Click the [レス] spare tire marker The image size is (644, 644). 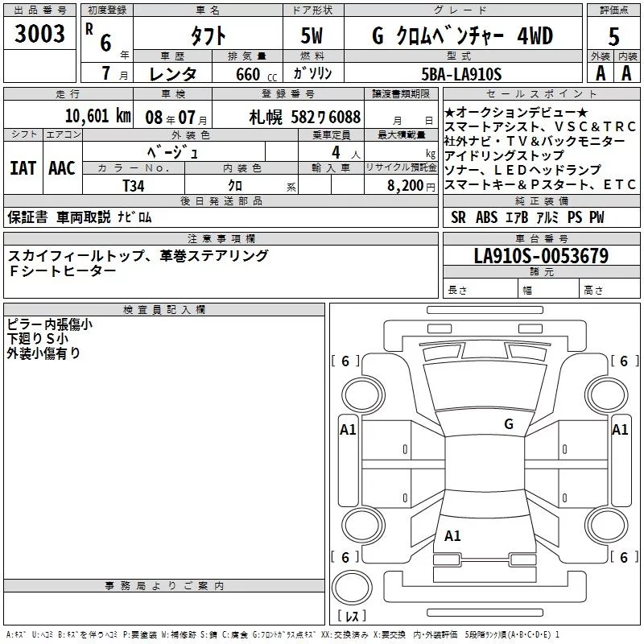pos(352,616)
